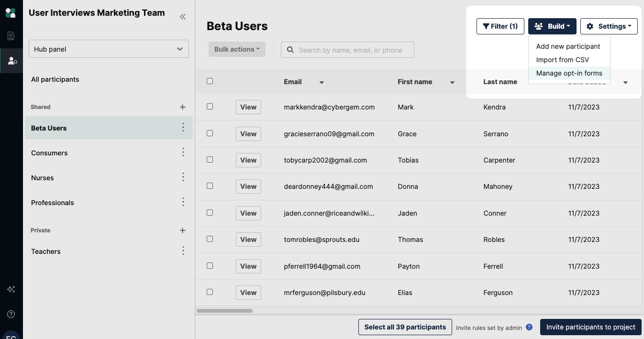This screenshot has width=644, height=339.
Task: Click the horizontal table scrollbar thumb
Action: [224, 311]
